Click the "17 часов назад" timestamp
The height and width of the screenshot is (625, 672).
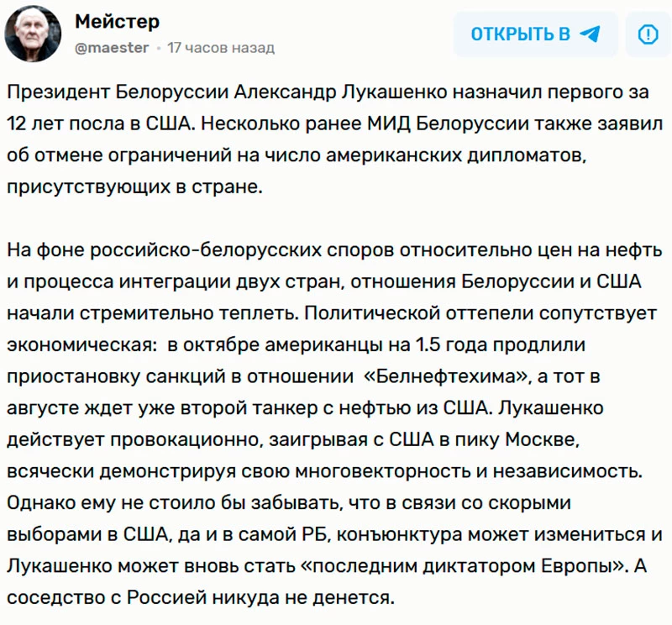tap(220, 48)
